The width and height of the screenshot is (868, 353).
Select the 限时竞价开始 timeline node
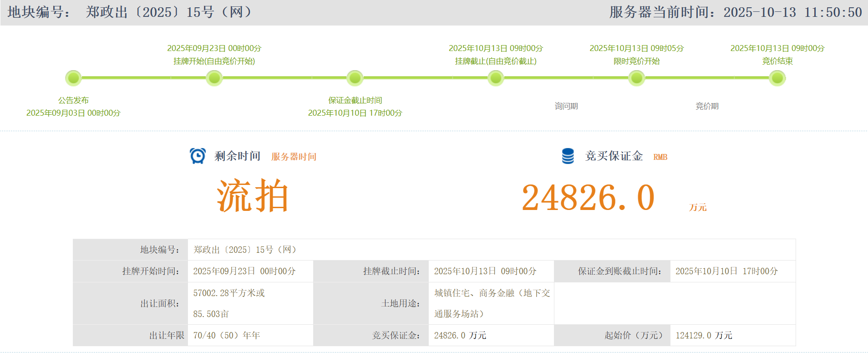pyautogui.click(x=636, y=78)
